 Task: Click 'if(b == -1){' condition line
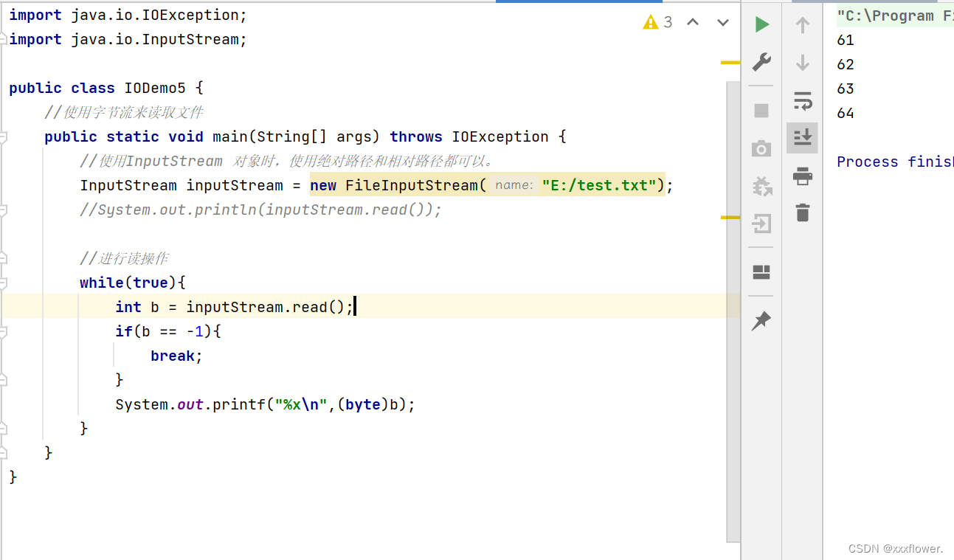click(168, 331)
